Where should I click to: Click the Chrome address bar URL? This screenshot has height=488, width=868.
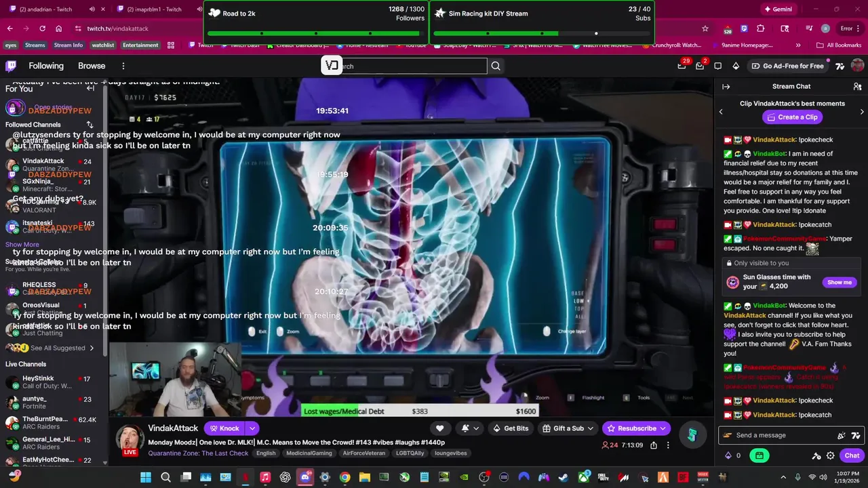coord(117,28)
